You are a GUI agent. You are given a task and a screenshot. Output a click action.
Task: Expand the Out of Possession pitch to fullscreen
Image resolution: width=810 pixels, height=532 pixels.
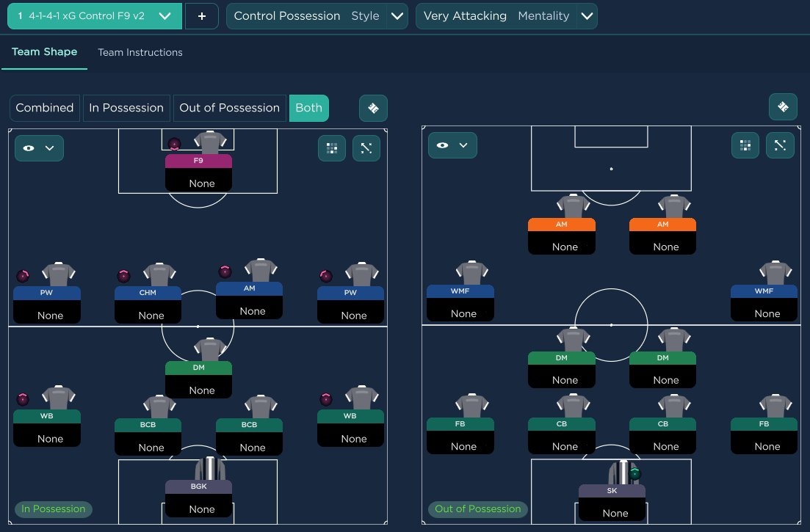(x=780, y=145)
